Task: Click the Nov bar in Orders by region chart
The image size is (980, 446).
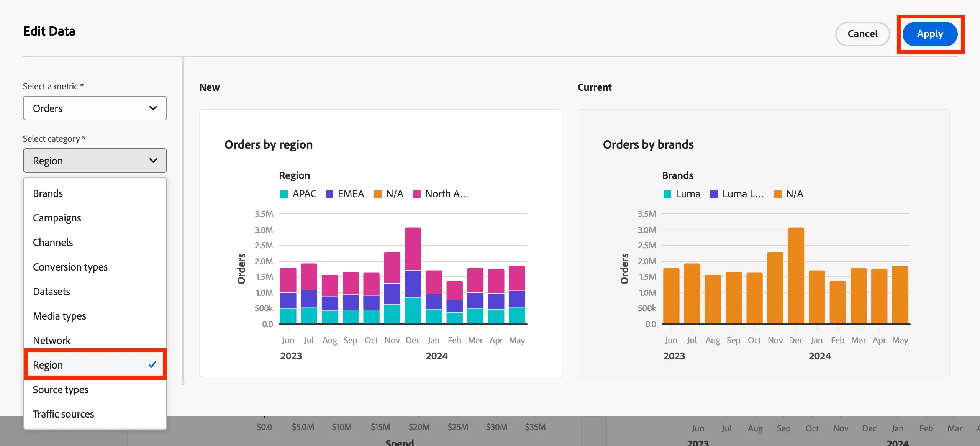Action: (392, 288)
